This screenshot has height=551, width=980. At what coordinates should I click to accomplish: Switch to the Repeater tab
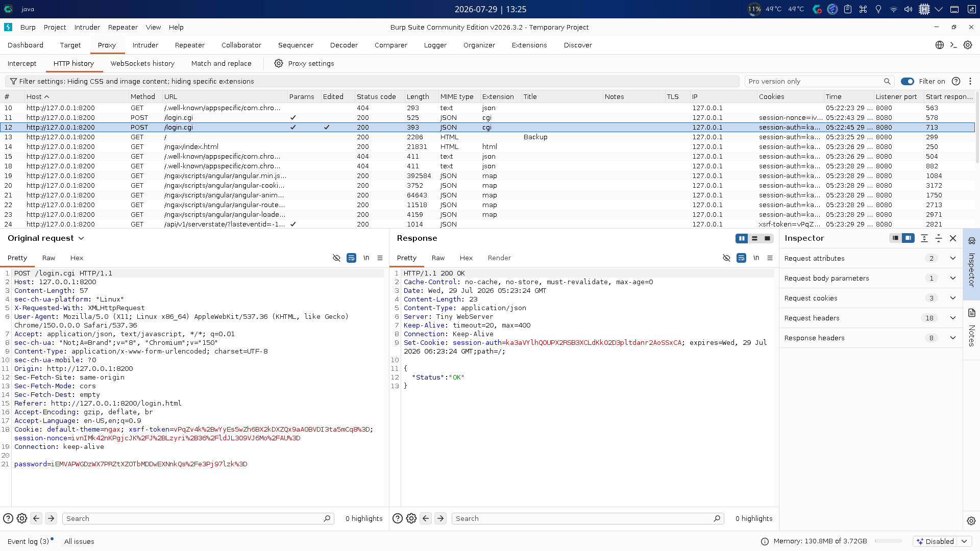tap(189, 45)
